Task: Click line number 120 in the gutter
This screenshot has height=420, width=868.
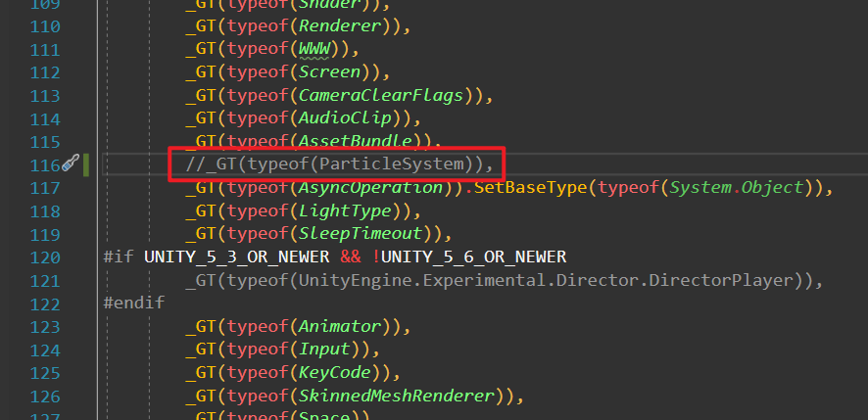Action: pos(45,257)
